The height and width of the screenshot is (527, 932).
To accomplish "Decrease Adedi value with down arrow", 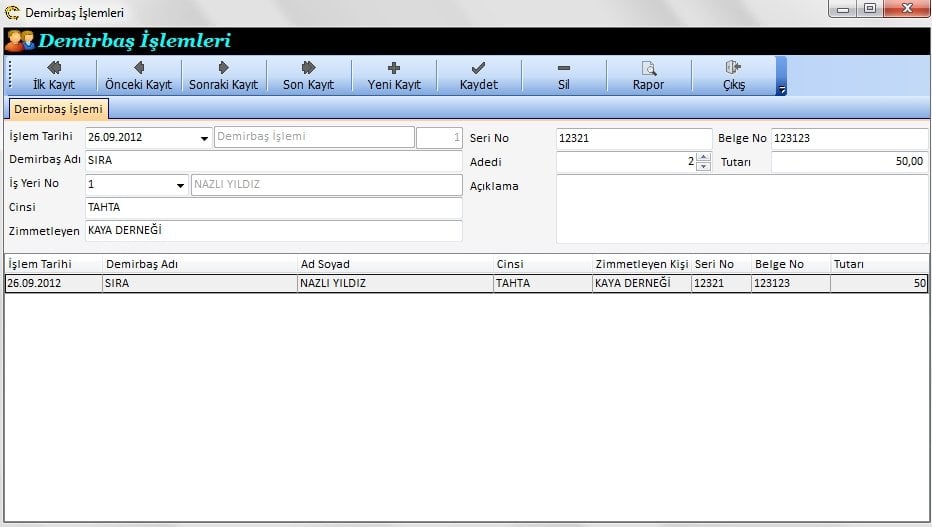I will point(703,166).
